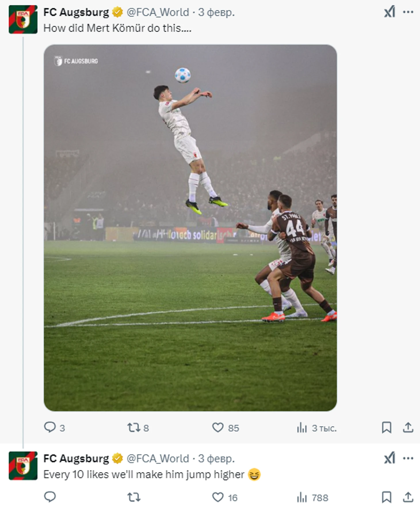Image resolution: width=420 pixels, height=508 pixels.
Task: Bookmark the second tweet
Action: click(386, 497)
